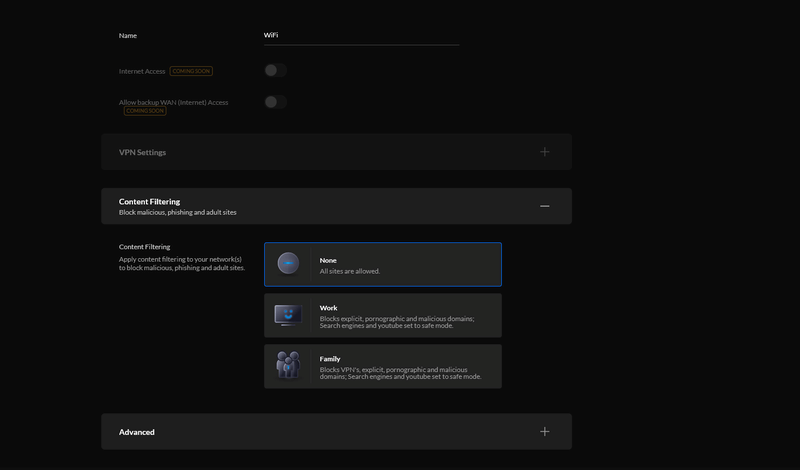Click the plus icon on Advanced

(544, 432)
